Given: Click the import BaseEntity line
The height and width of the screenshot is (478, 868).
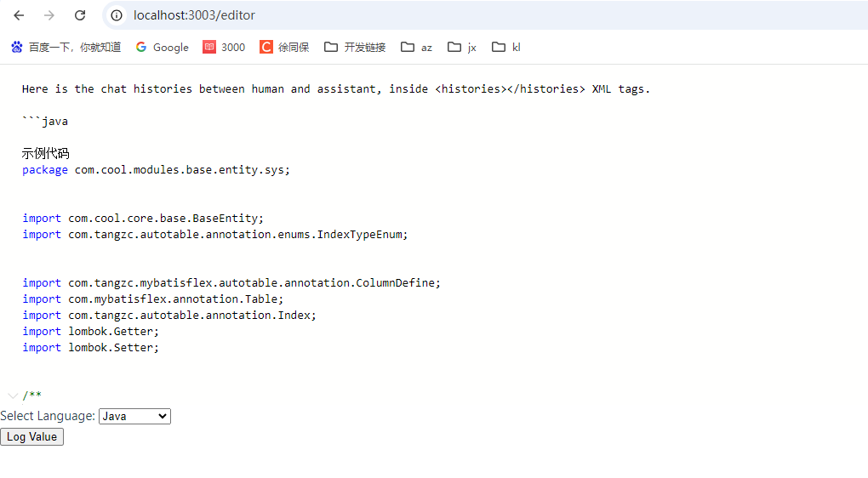Looking at the screenshot, I should point(143,218).
